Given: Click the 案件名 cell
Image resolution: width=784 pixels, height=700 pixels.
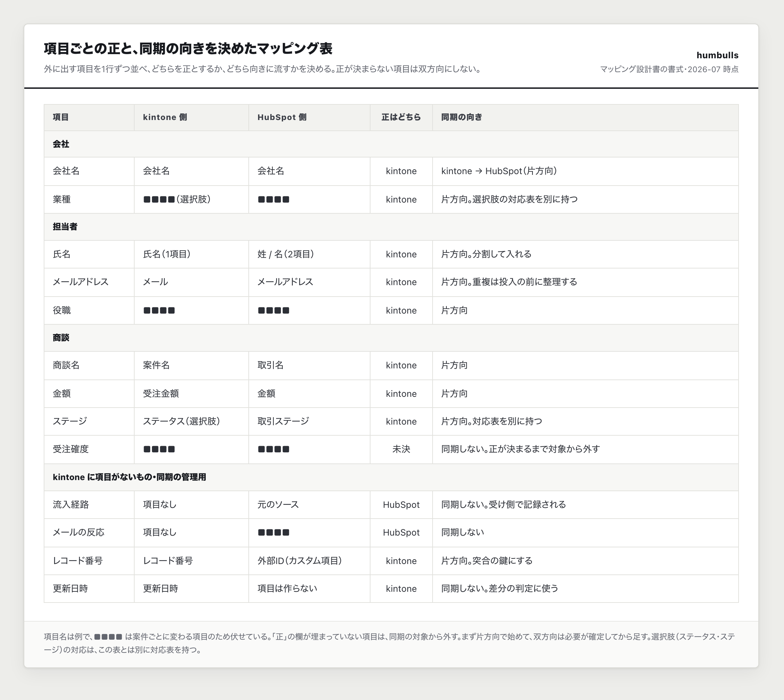Looking at the screenshot, I should click(191, 365).
